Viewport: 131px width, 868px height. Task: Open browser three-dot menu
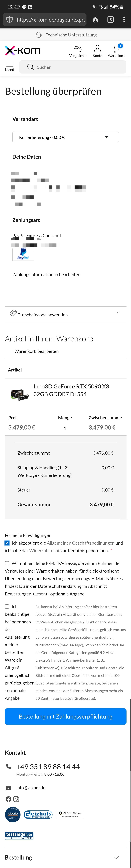point(124,20)
